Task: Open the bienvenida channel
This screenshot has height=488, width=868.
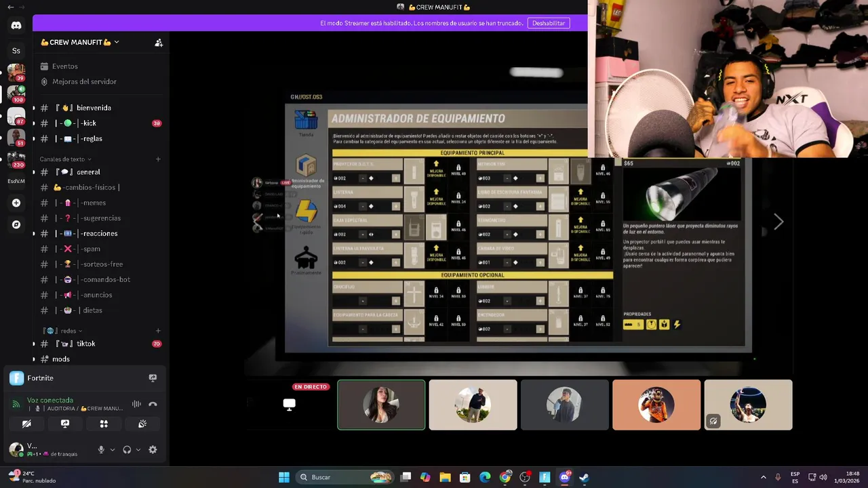Action: coord(100,108)
